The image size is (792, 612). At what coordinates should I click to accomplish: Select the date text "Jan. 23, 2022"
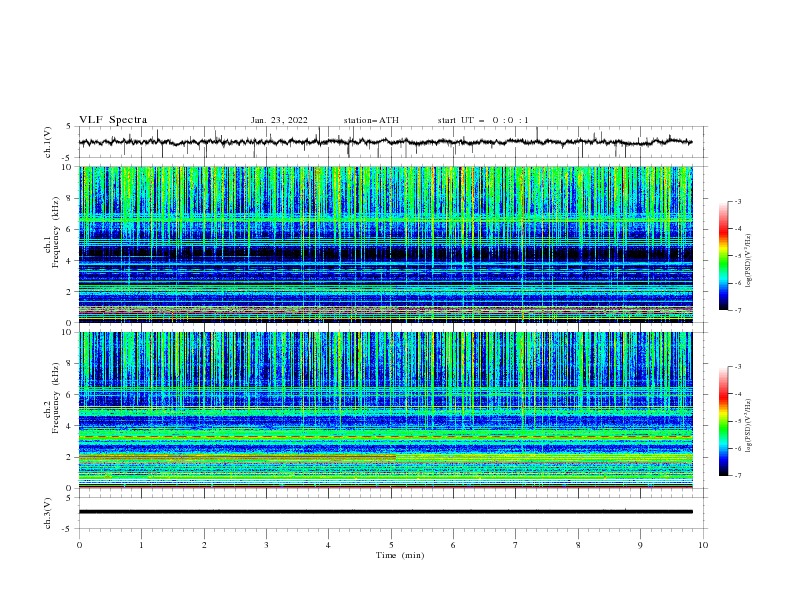tap(279, 120)
